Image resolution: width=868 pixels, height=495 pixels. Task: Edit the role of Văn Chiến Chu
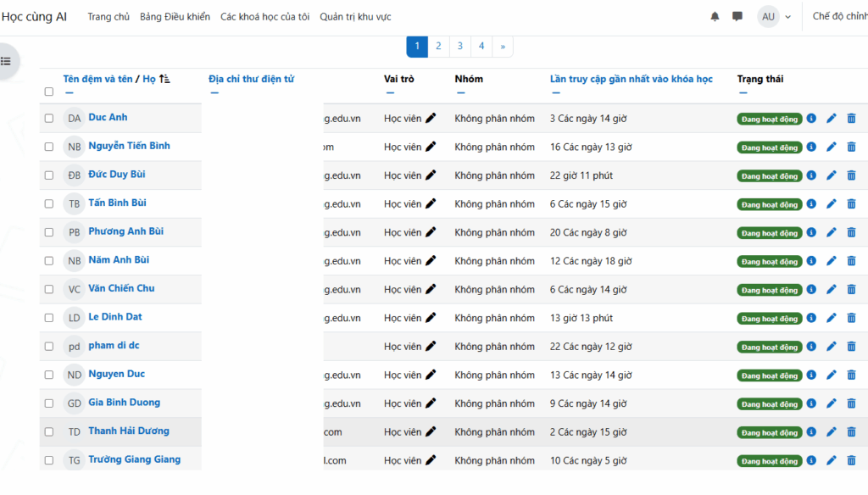pos(431,289)
